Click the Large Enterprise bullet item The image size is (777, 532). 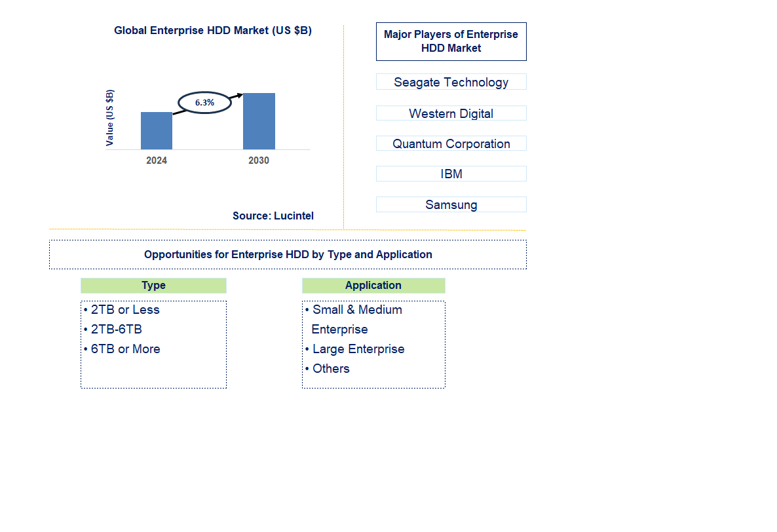358,349
